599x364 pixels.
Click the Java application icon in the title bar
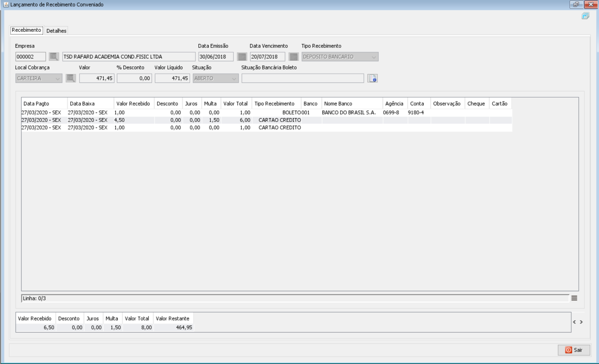tap(6, 4)
